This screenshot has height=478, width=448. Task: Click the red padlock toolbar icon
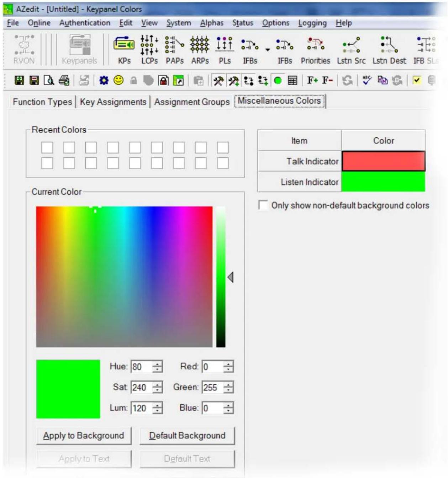(163, 80)
